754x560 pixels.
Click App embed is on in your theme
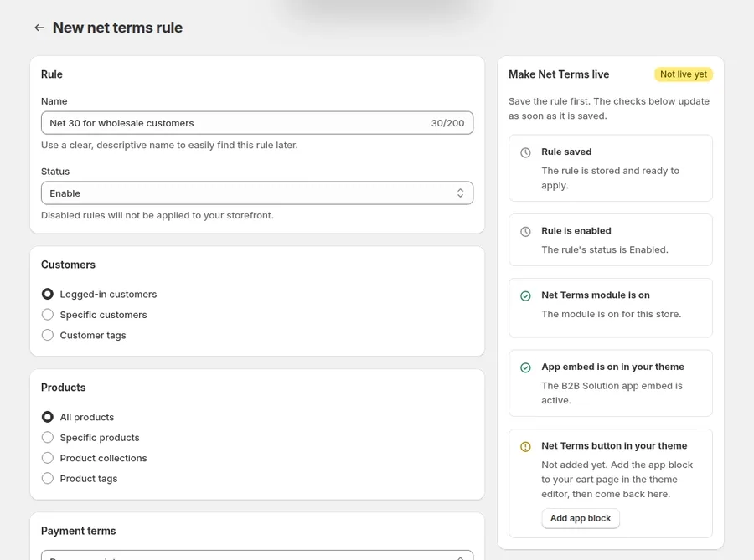612,367
